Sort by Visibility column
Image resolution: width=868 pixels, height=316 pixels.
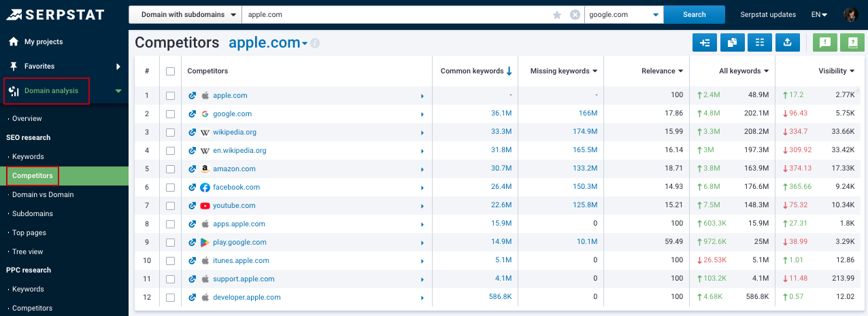click(x=837, y=71)
